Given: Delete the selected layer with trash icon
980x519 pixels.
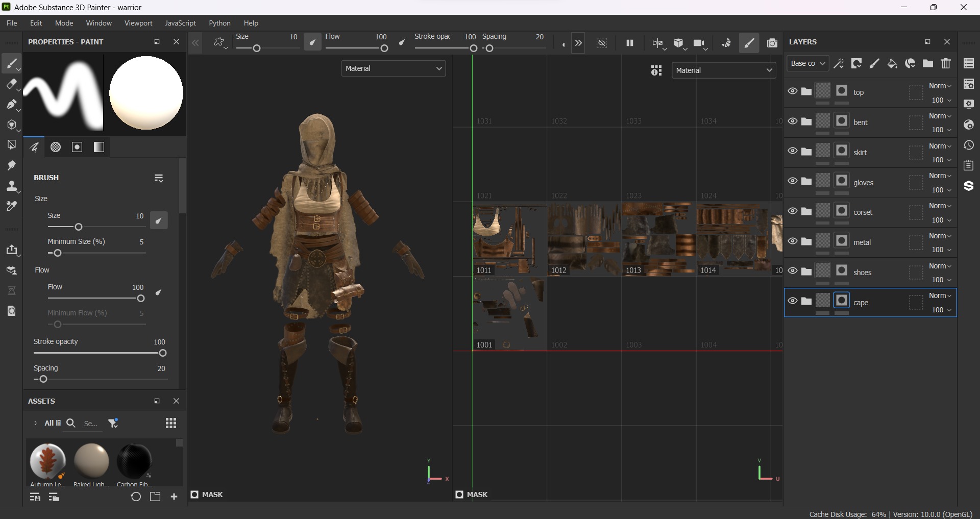Looking at the screenshot, I should (946, 63).
